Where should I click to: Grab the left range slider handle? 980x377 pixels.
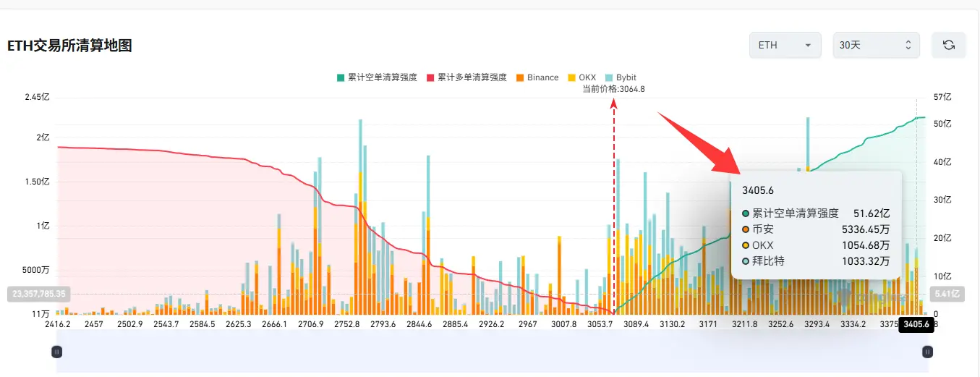57,352
